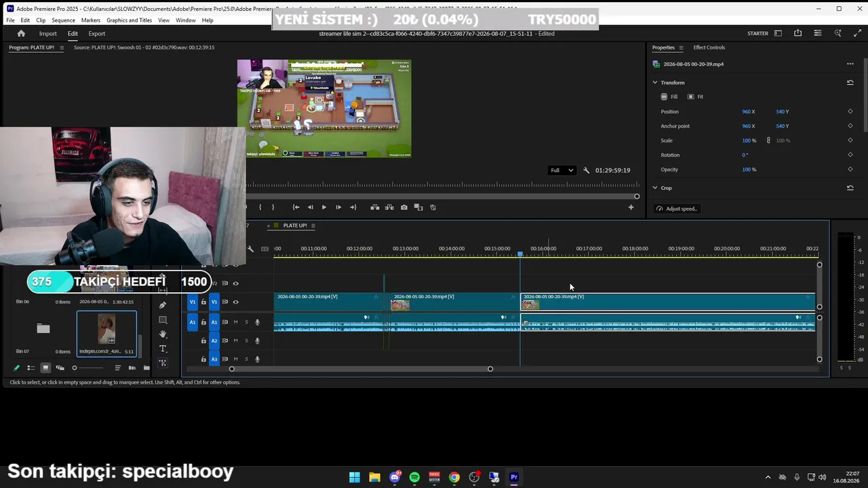Switch Project panel to freeform view

pyautogui.click(x=60, y=368)
